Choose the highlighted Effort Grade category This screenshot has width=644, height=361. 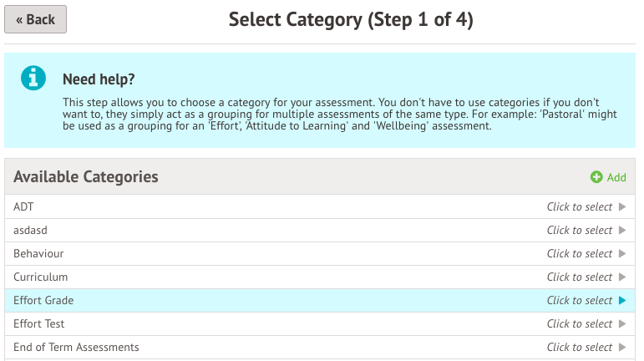tap(43, 300)
